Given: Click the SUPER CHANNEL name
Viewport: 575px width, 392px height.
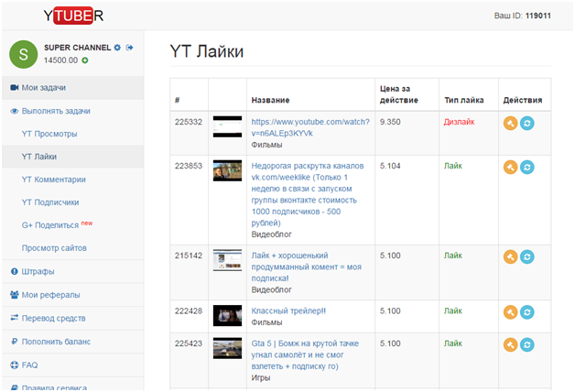Looking at the screenshot, I should pos(78,48).
